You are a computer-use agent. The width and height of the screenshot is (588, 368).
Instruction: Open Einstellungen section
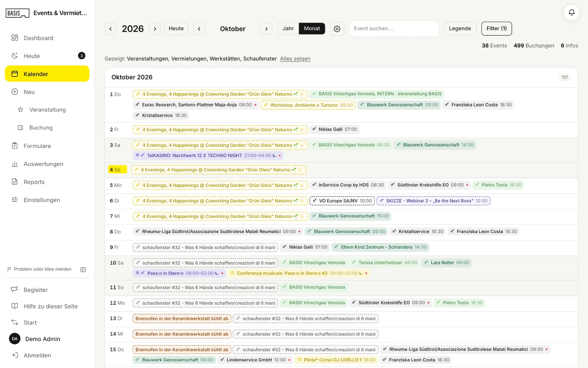pyautogui.click(x=47, y=200)
